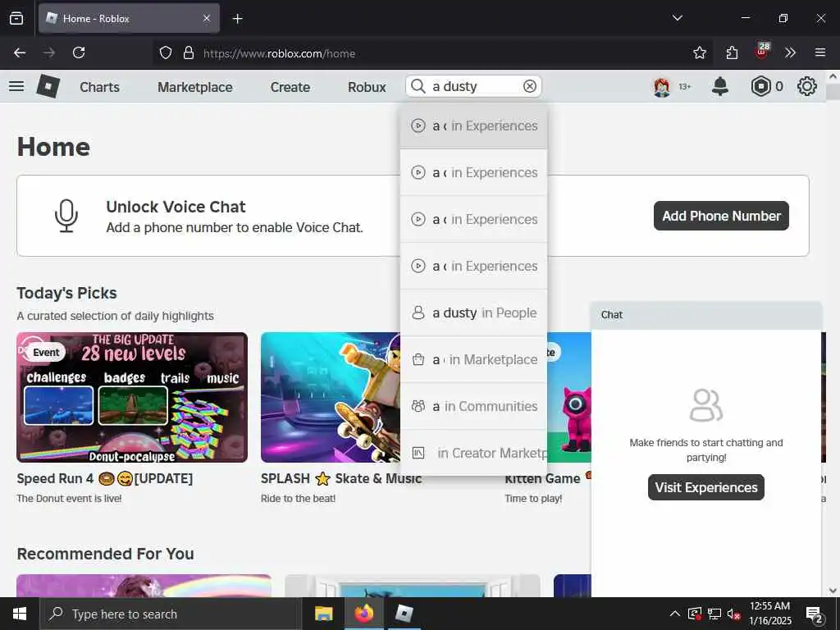Choose the 'in Marketplace' search suggestion
Viewport: 840px width, 630px height.
click(473, 359)
